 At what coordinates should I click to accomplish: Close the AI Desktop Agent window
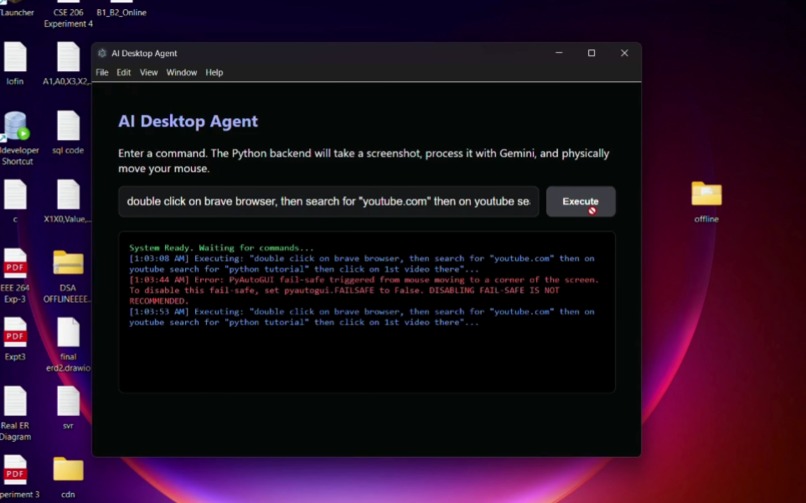pos(624,53)
